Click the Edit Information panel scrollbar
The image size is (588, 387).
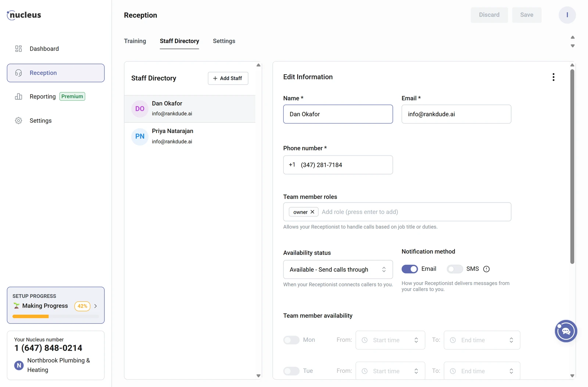click(x=572, y=166)
